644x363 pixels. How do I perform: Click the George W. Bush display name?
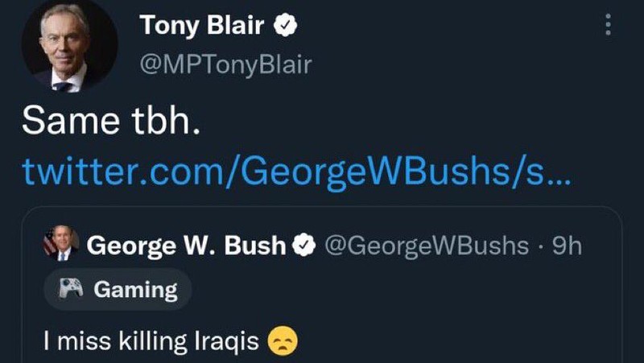point(186,245)
